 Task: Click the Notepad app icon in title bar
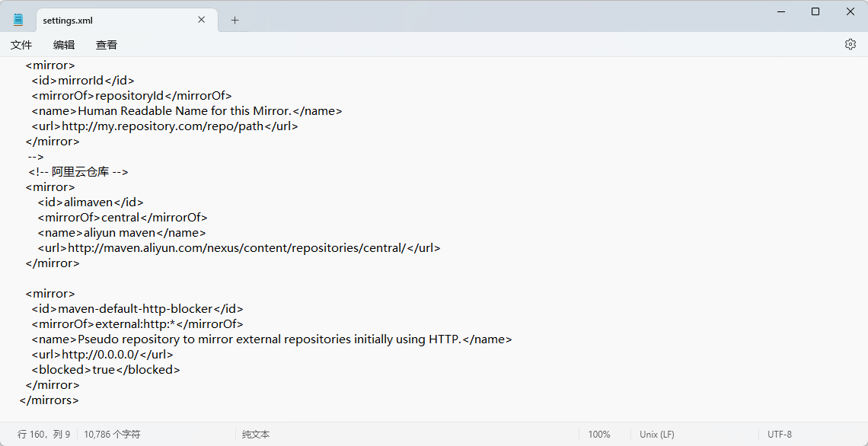tap(18, 20)
